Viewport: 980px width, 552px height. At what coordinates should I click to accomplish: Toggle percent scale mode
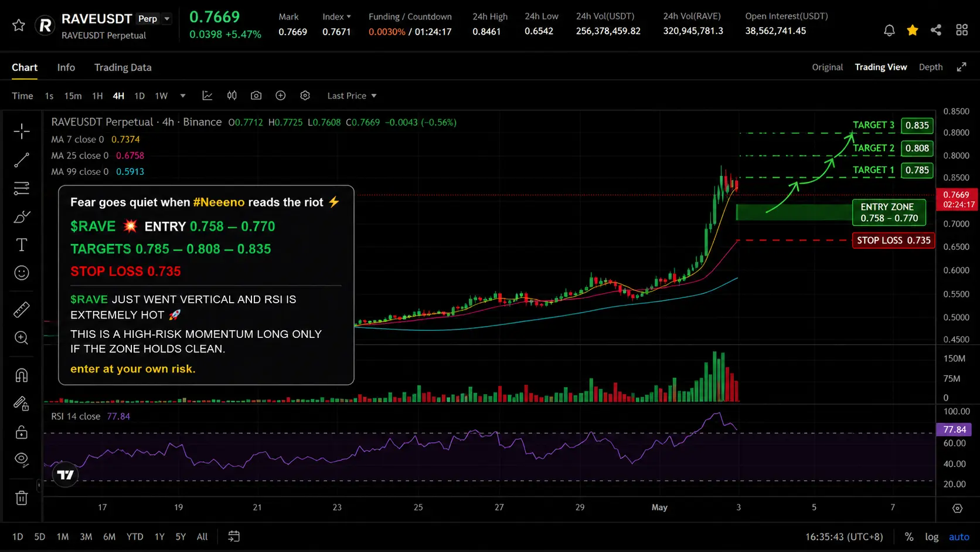tap(909, 536)
